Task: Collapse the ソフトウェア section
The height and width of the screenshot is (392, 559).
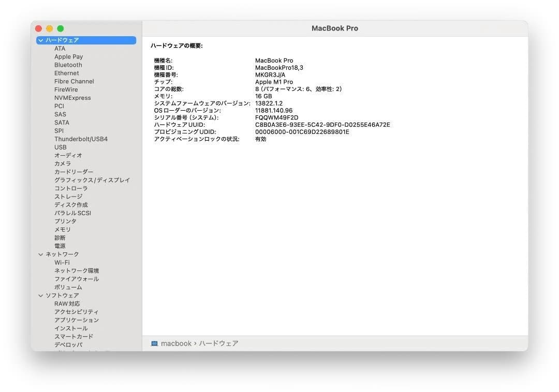Action: [x=40, y=295]
